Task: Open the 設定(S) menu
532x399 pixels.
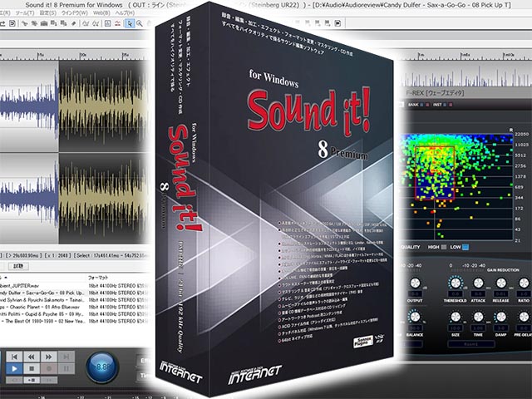Action: tap(48, 13)
